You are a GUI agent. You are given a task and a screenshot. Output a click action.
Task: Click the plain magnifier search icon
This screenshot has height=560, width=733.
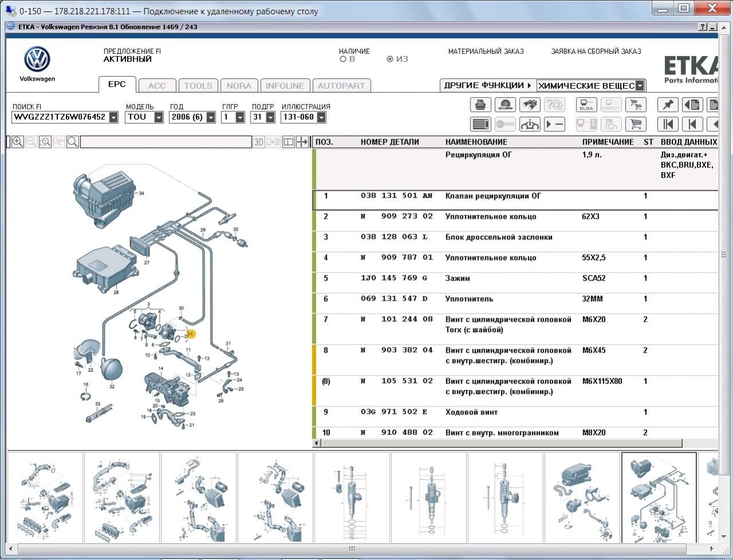(73, 142)
